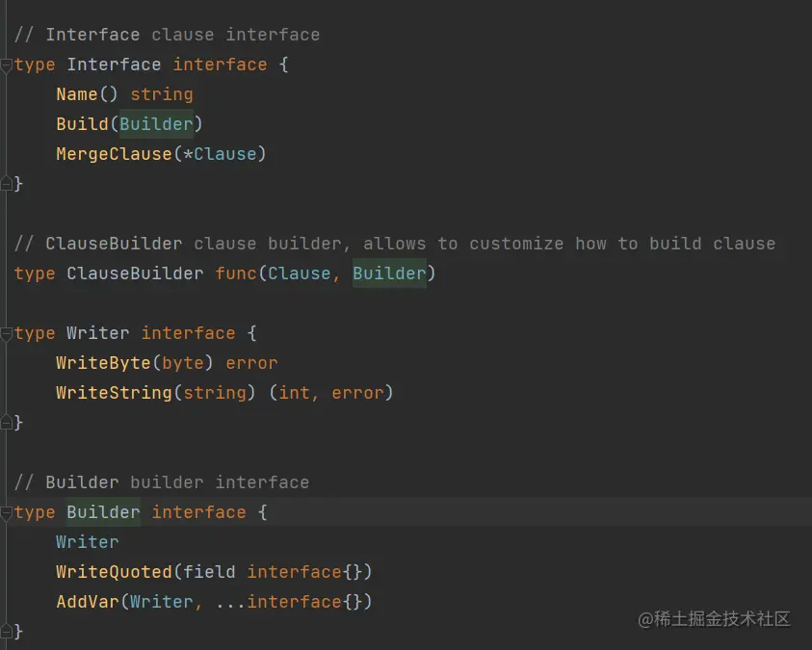Click the 'error' return type of WriteByte
The image size is (812, 650).
coord(251,363)
